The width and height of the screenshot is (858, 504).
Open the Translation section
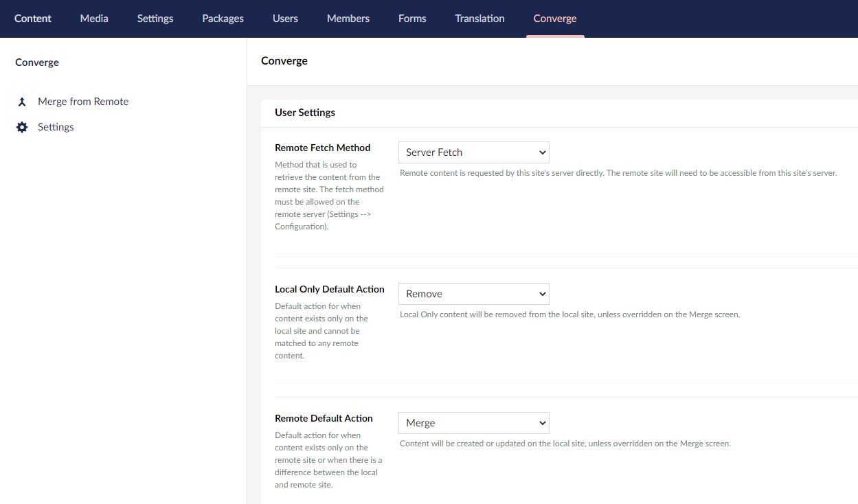point(479,19)
